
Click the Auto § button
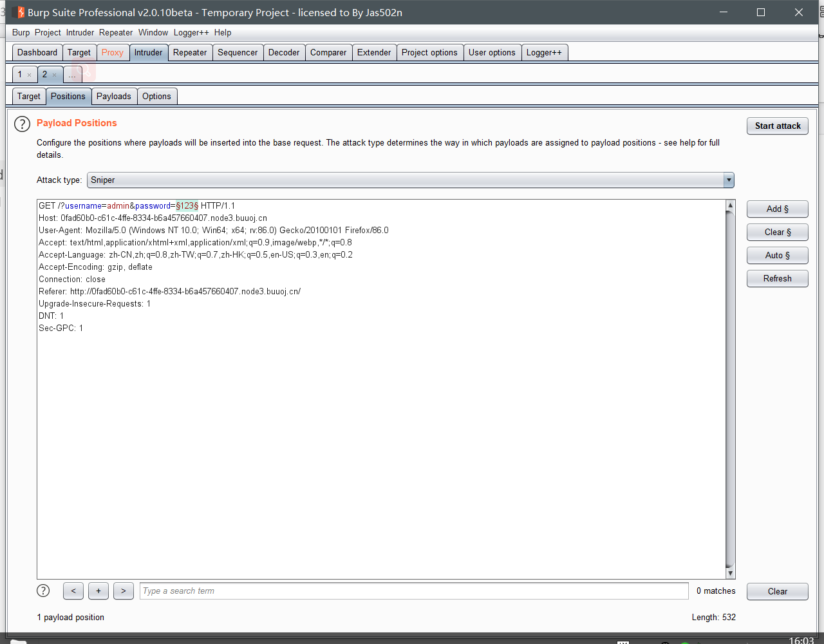(777, 256)
